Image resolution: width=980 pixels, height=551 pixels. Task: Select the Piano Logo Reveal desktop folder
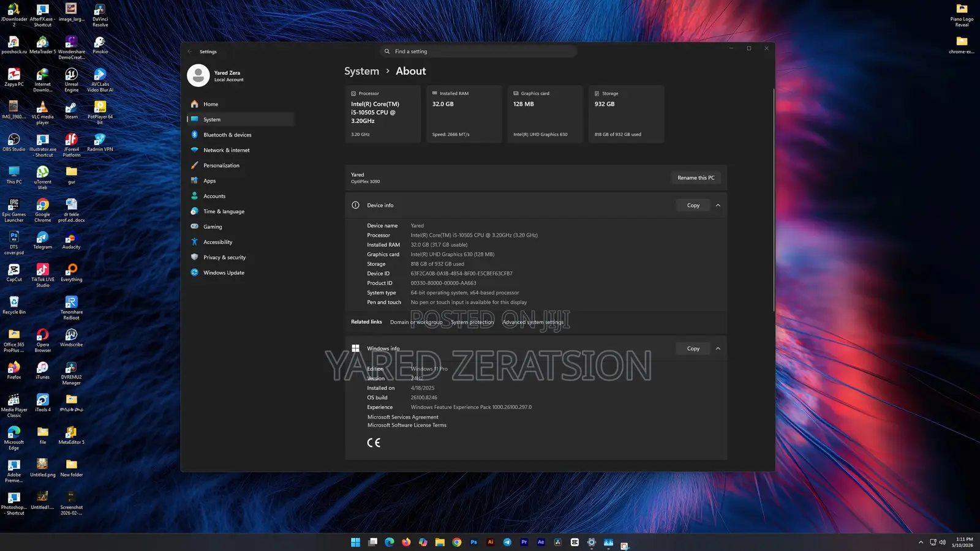962,15
